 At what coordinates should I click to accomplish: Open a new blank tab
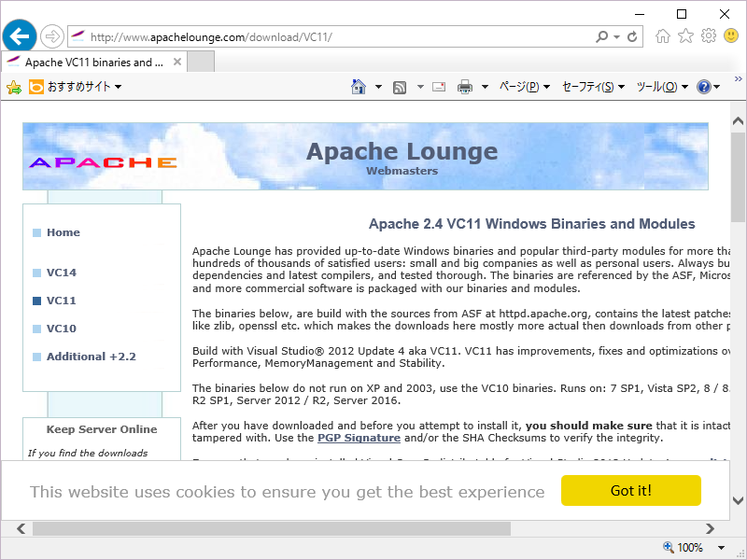(x=201, y=63)
